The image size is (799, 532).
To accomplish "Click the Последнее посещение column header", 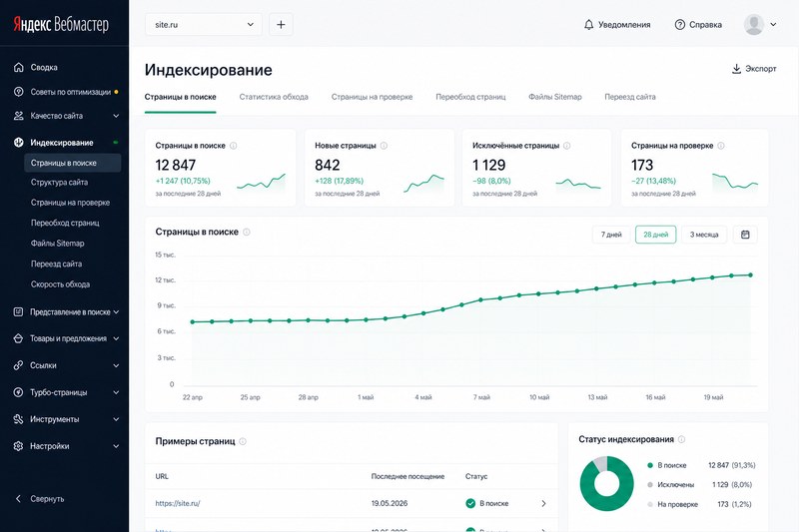I will tap(407, 476).
